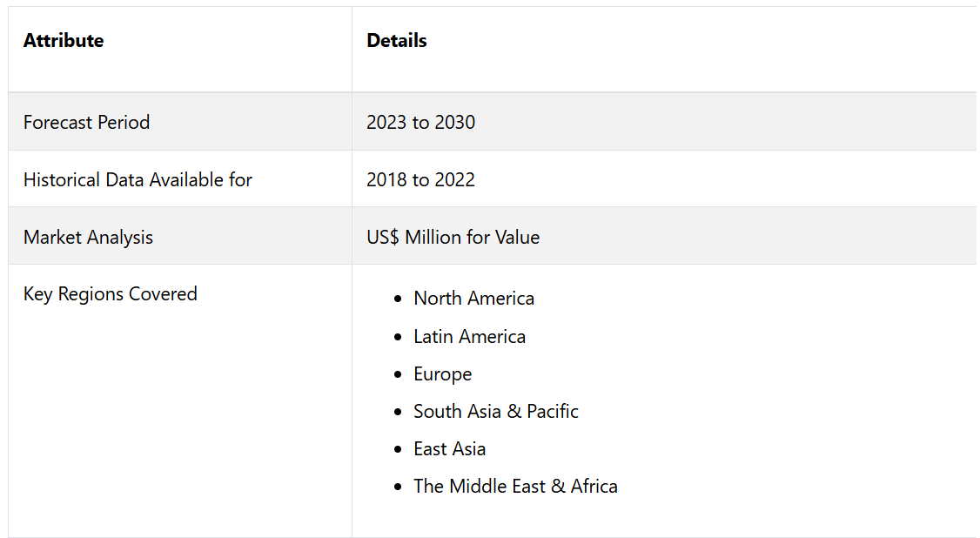Click the 2023 to 2030 value
Image resolution: width=980 pixels, height=538 pixels.
420,123
